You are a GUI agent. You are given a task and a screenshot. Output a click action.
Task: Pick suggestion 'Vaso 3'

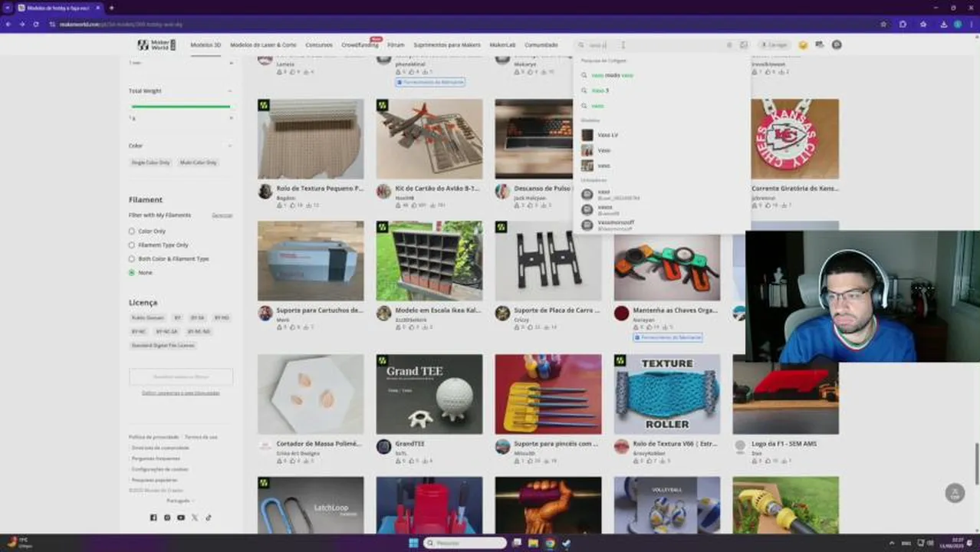tap(600, 90)
